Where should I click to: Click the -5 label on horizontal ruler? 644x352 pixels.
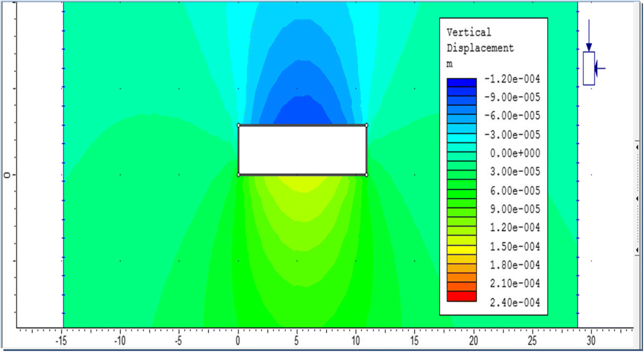pyautogui.click(x=179, y=340)
